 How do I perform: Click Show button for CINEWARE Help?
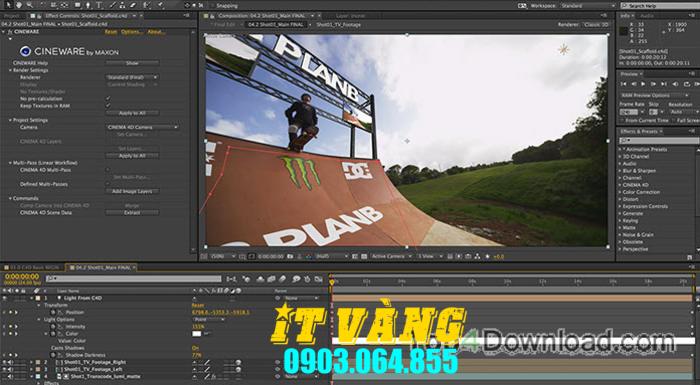tap(132, 63)
